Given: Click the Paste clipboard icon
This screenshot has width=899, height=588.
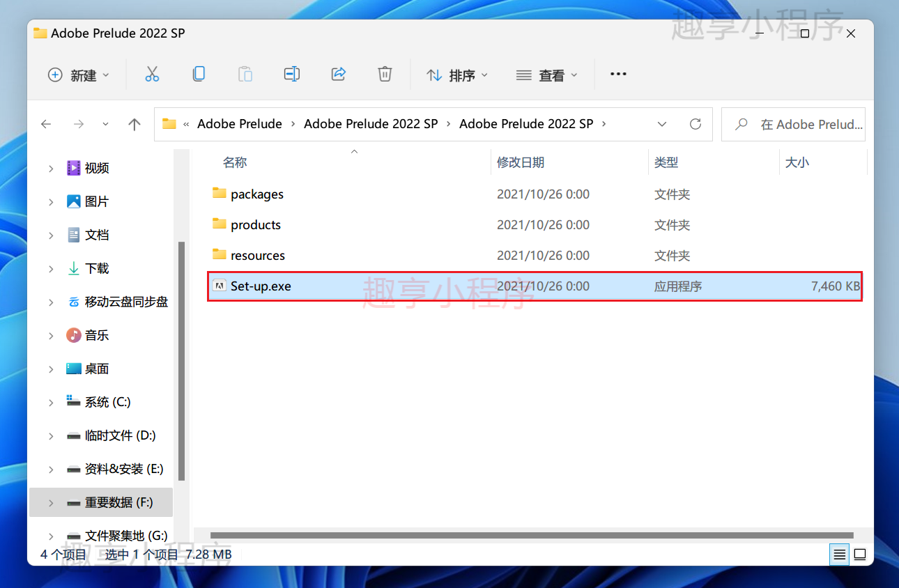Looking at the screenshot, I should coord(245,74).
